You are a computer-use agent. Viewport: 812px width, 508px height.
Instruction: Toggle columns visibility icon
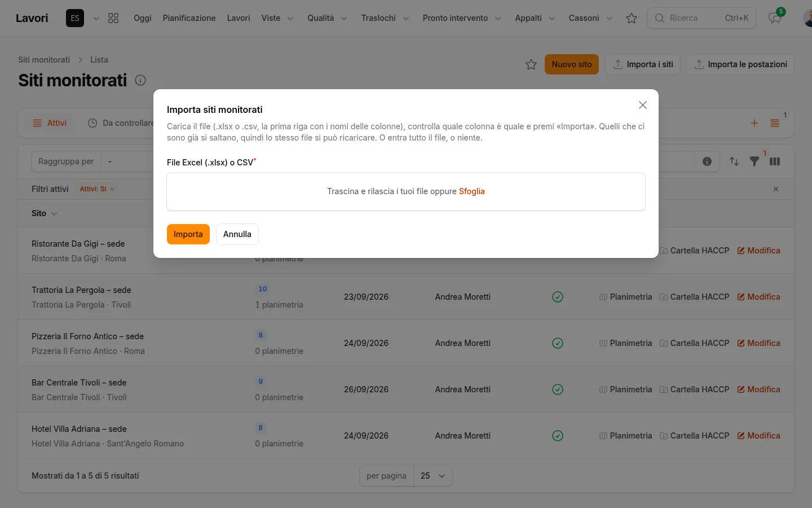coord(775,161)
